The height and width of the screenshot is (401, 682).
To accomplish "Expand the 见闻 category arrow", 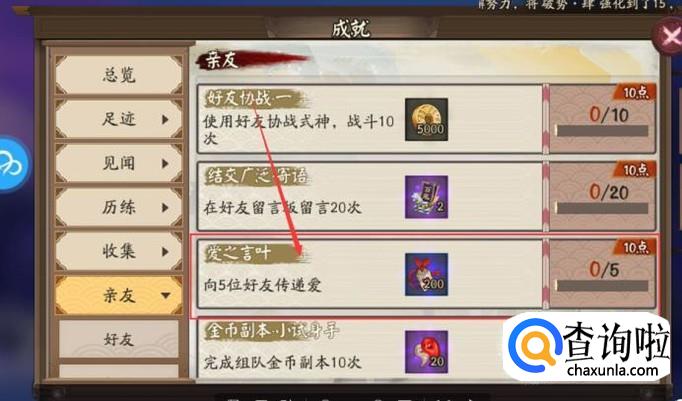I will (x=165, y=164).
